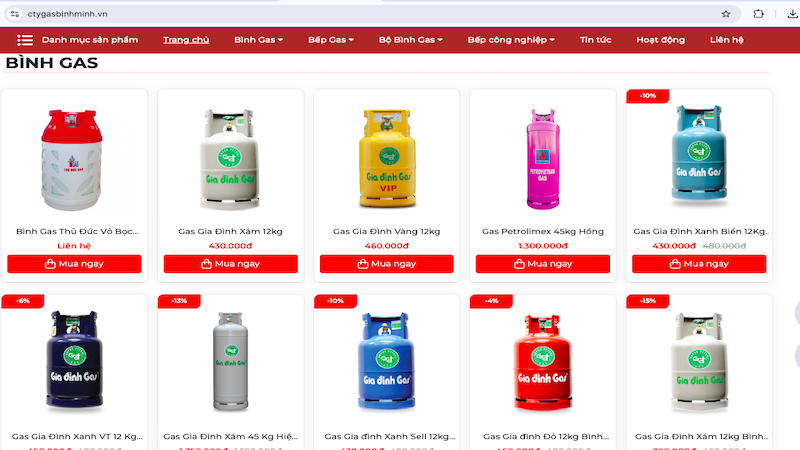The image size is (800, 450).
Task: Click Mua ngay for Gas Petrolimex 45kg Hồng
Action: point(543,264)
